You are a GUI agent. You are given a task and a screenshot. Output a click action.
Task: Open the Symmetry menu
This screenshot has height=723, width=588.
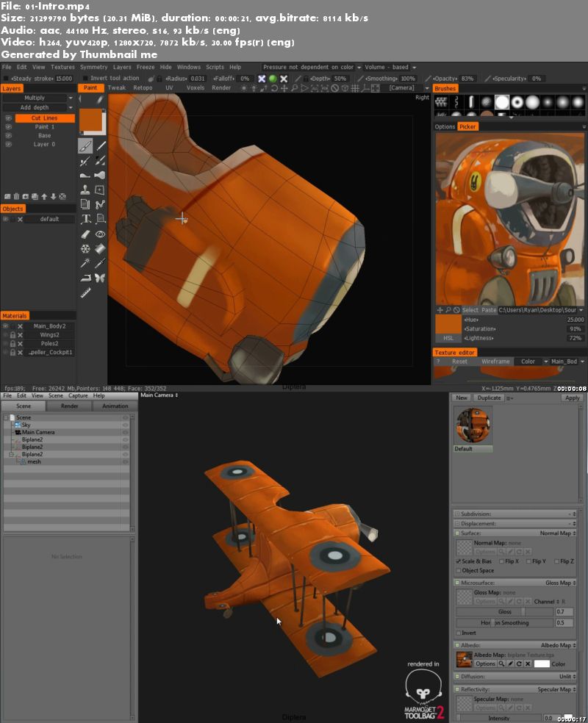93,68
